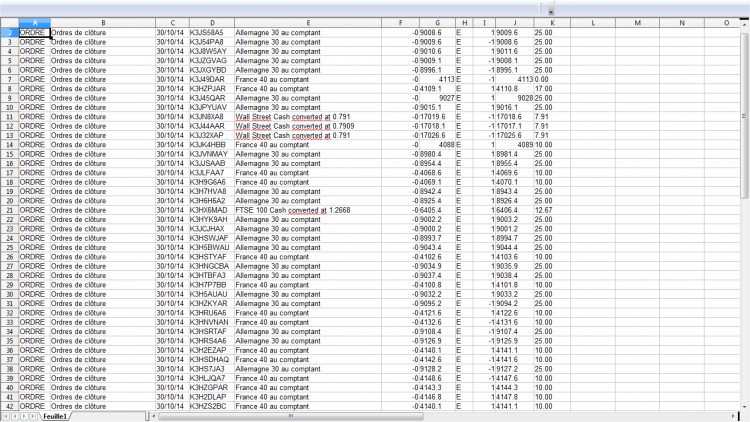
Task: Select column N header
Action: pyautogui.click(x=682, y=22)
